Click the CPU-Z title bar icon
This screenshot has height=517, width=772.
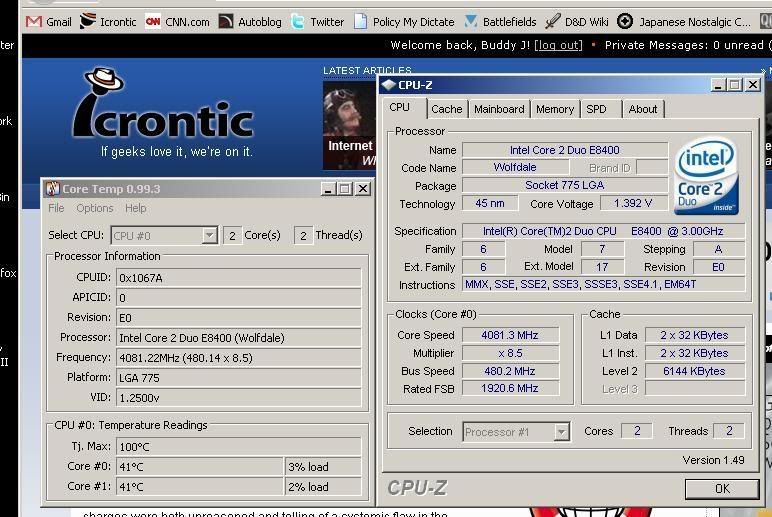point(388,85)
